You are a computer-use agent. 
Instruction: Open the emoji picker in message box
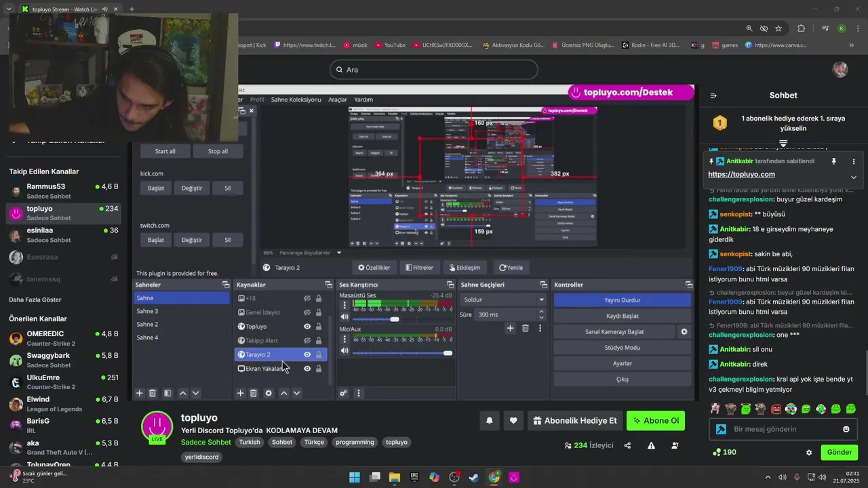[846, 429]
